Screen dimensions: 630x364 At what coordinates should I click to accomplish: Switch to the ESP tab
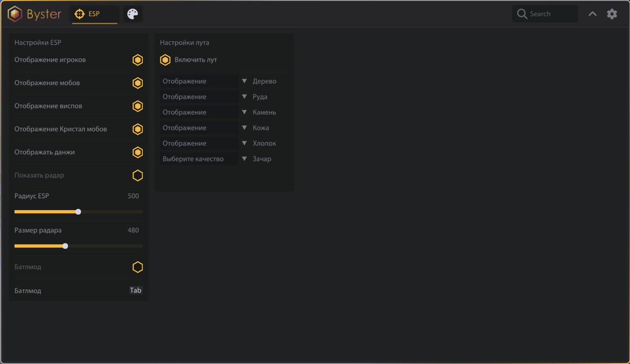click(94, 14)
